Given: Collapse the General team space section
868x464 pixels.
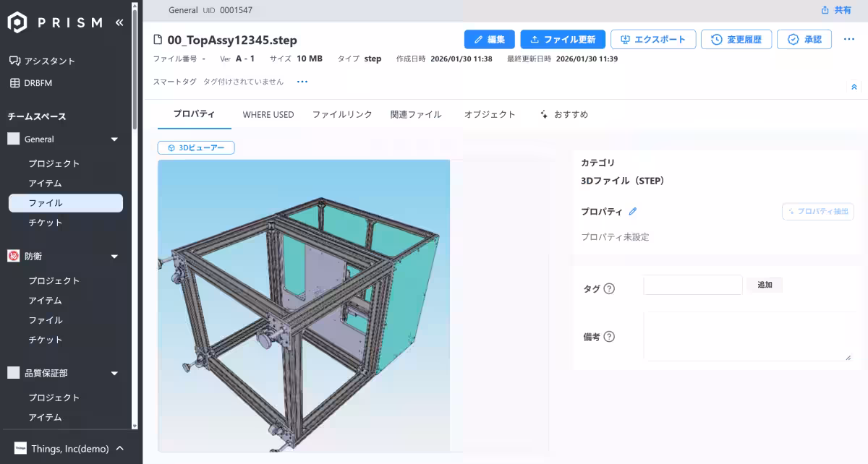Looking at the screenshot, I should pyautogui.click(x=114, y=139).
